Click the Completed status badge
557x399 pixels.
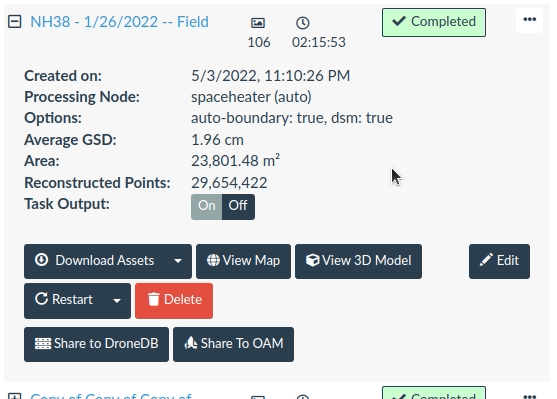tap(434, 22)
